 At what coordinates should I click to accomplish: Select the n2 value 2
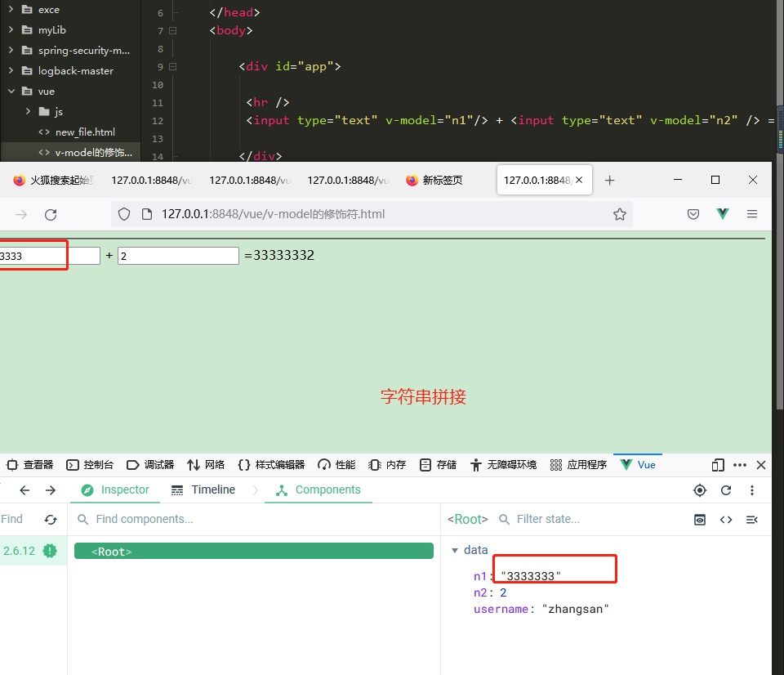click(x=503, y=592)
